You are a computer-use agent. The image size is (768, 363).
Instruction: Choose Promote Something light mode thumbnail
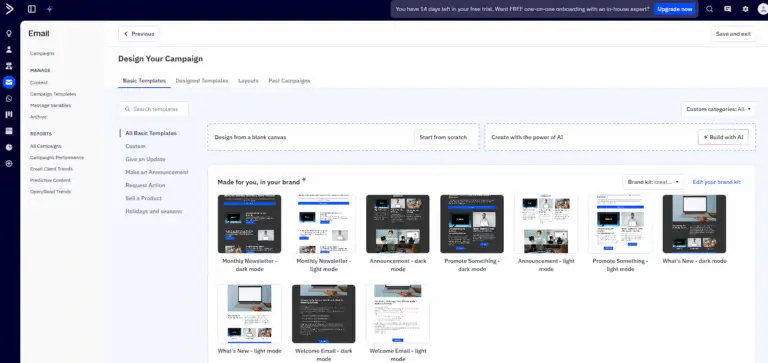[620, 224]
